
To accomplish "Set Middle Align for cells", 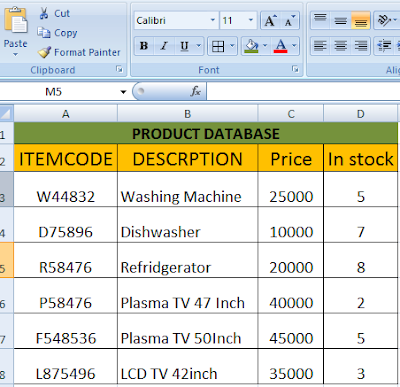I will coord(341,20).
